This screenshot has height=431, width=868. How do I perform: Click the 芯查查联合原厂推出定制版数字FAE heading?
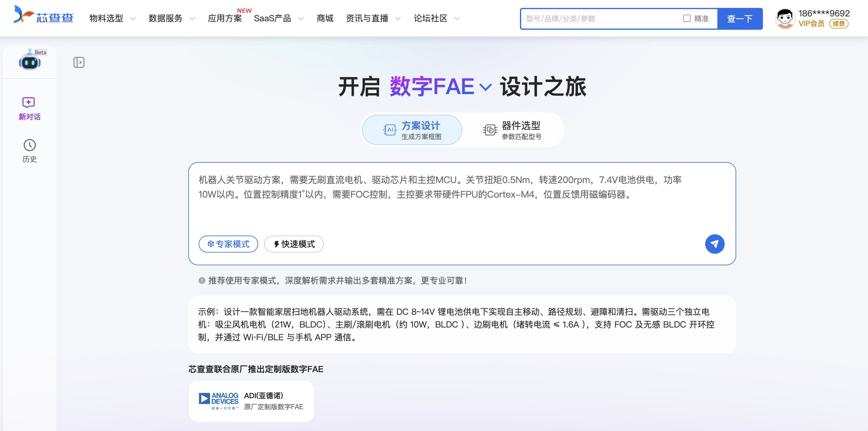256,369
